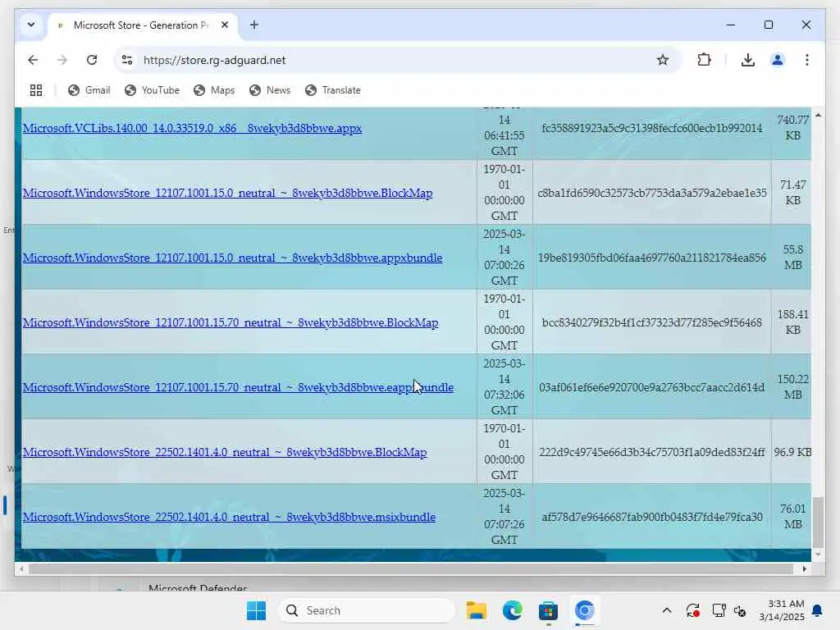Screen dimensions: 840x630
Task: Go forward to the next page
Action: point(62,60)
